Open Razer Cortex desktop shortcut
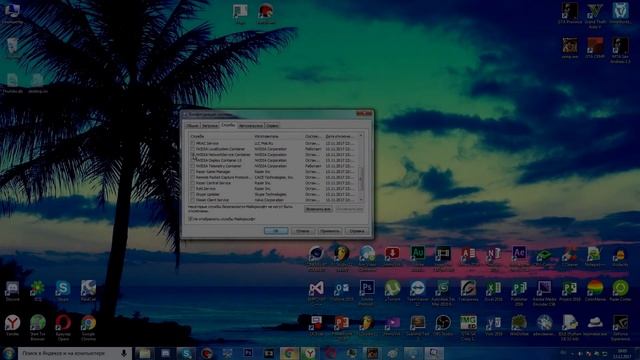 click(x=620, y=291)
